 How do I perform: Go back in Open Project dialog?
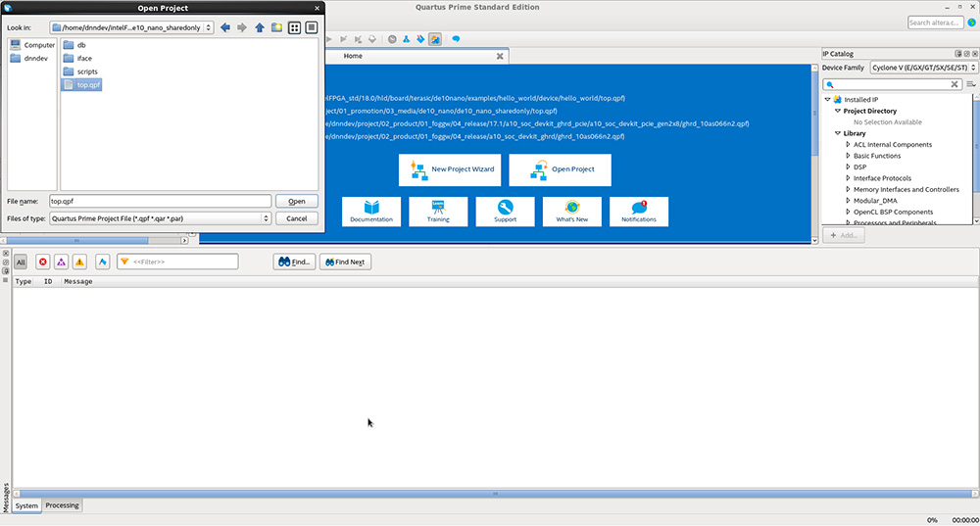pos(225,27)
